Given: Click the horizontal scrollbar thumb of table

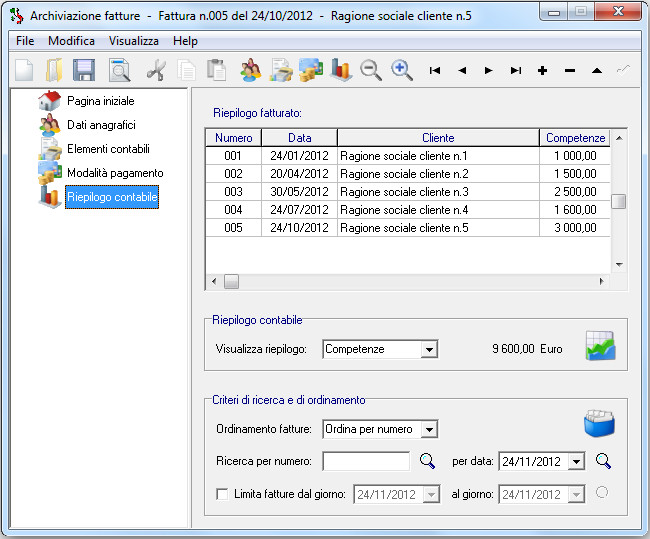Looking at the screenshot, I should pyautogui.click(x=231, y=282).
